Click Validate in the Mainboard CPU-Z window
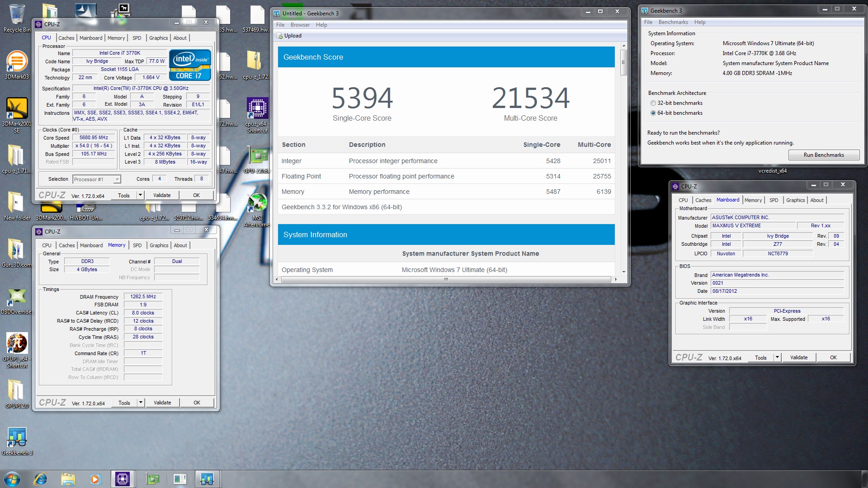 799,357
